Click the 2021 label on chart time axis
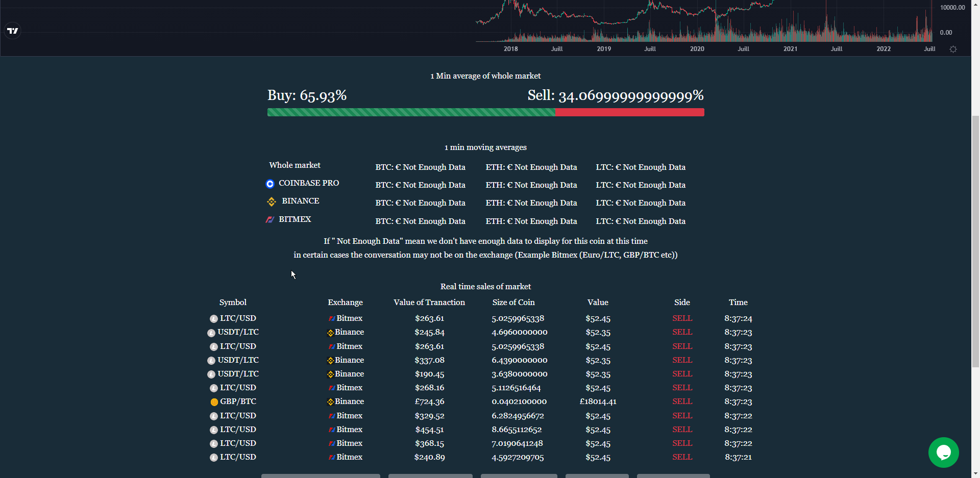The height and width of the screenshot is (478, 980). 790,49
